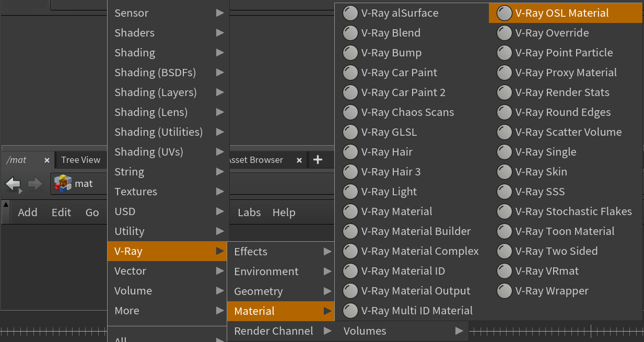644x342 pixels.
Task: Click the V-Ray OSL Material icon
Action: click(505, 13)
